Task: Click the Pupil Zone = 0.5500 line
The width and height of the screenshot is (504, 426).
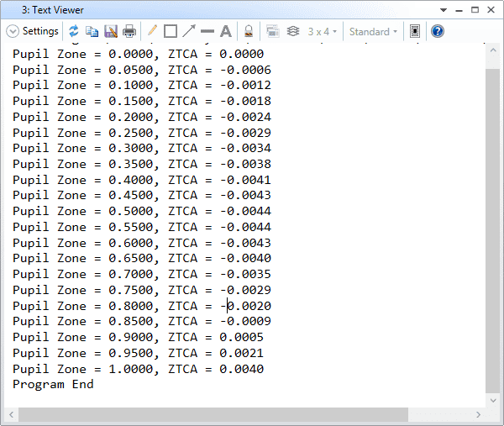Action: [x=142, y=227]
